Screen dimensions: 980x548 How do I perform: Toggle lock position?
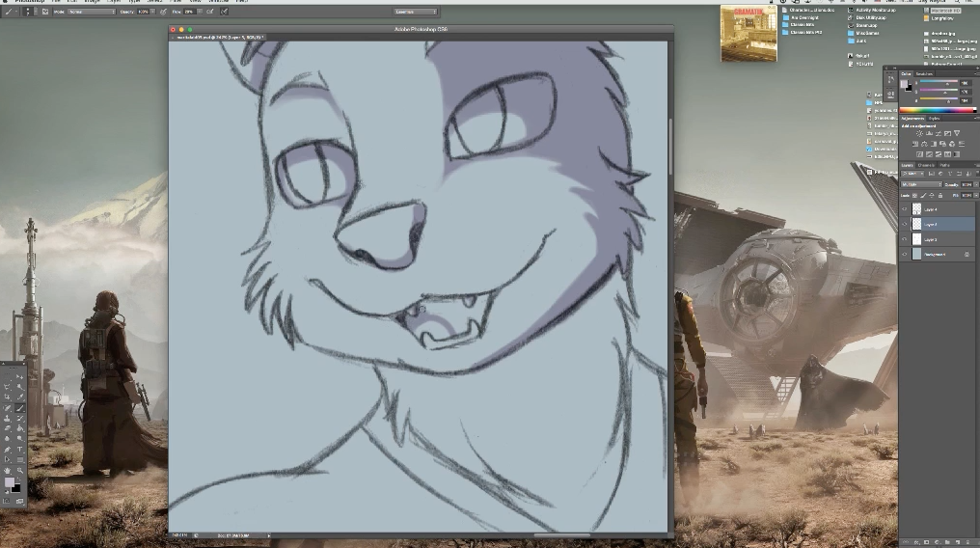pyautogui.click(x=932, y=196)
